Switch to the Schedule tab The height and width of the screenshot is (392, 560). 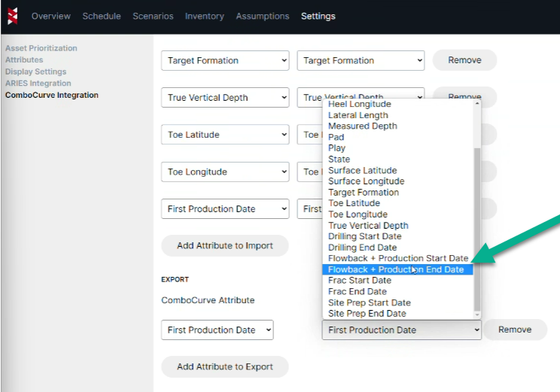pos(102,16)
